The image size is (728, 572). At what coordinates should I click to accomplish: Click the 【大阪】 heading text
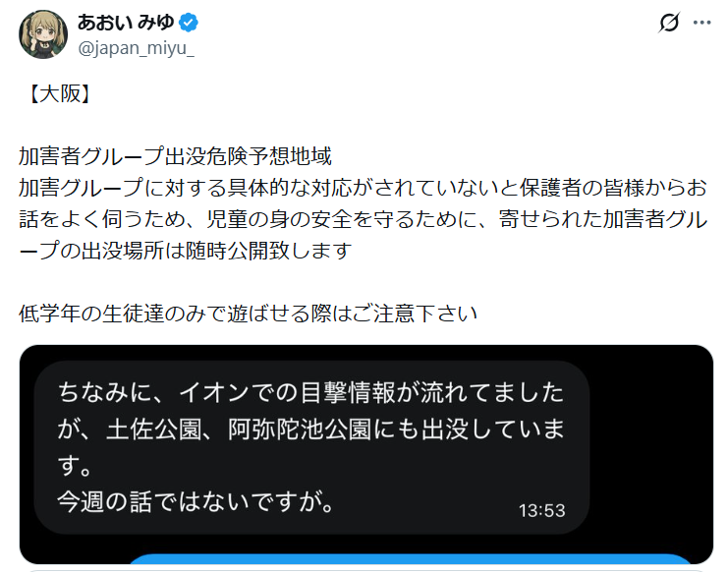click(59, 93)
